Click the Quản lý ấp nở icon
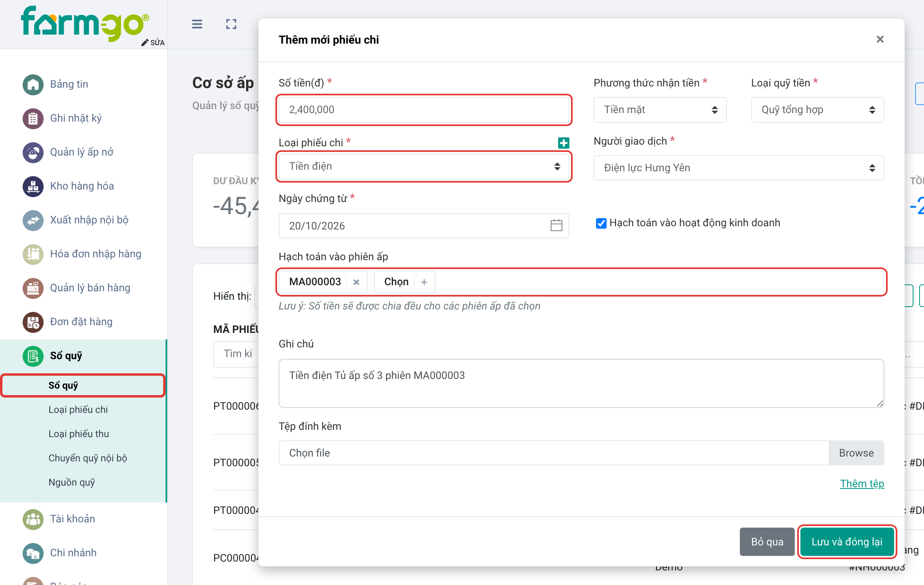This screenshot has height=585, width=924. pos(33,152)
